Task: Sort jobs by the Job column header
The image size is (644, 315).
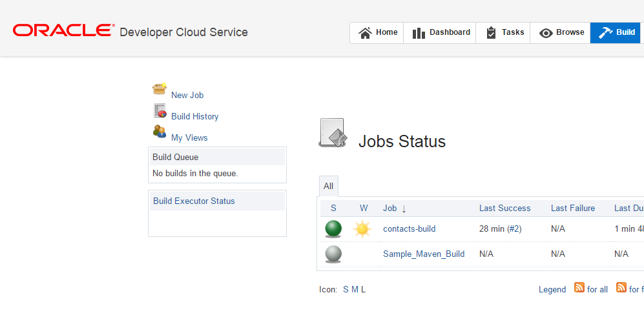Action: click(390, 208)
